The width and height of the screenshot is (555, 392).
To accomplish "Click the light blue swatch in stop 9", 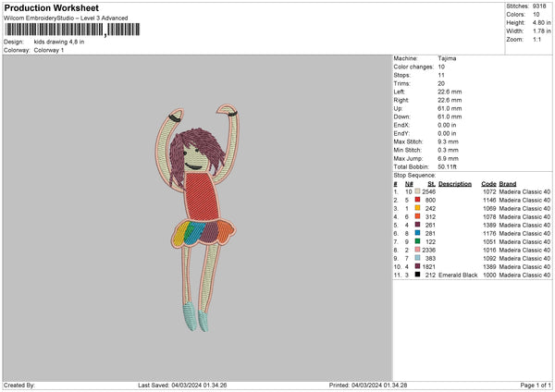I will point(418,257).
